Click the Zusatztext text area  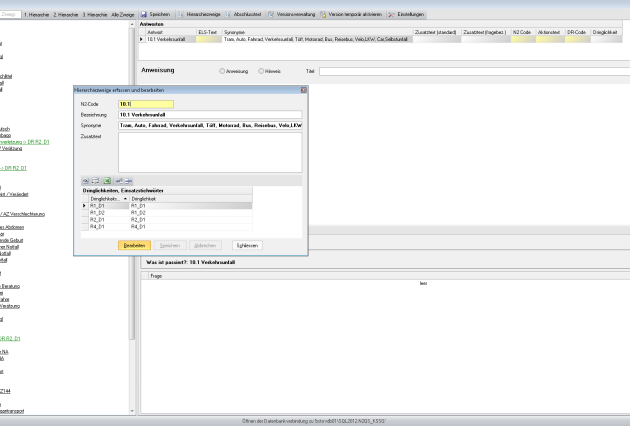pos(210,152)
